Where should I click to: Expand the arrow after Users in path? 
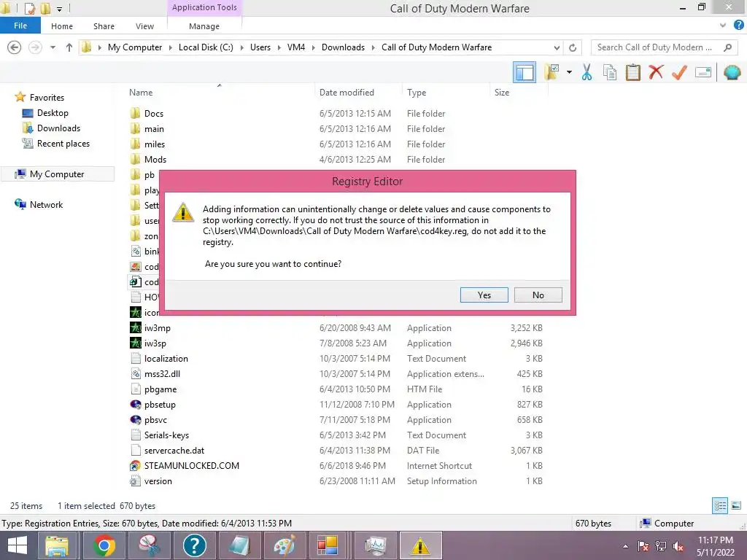pyautogui.click(x=279, y=47)
